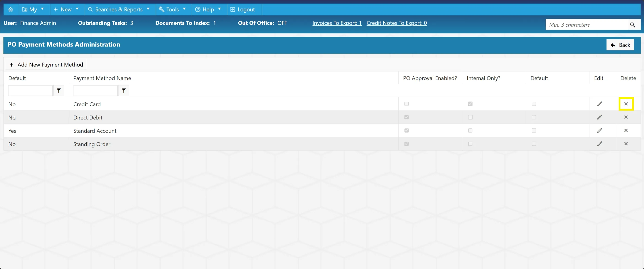Click the Out Of Office status
644x269 pixels.
(x=282, y=23)
